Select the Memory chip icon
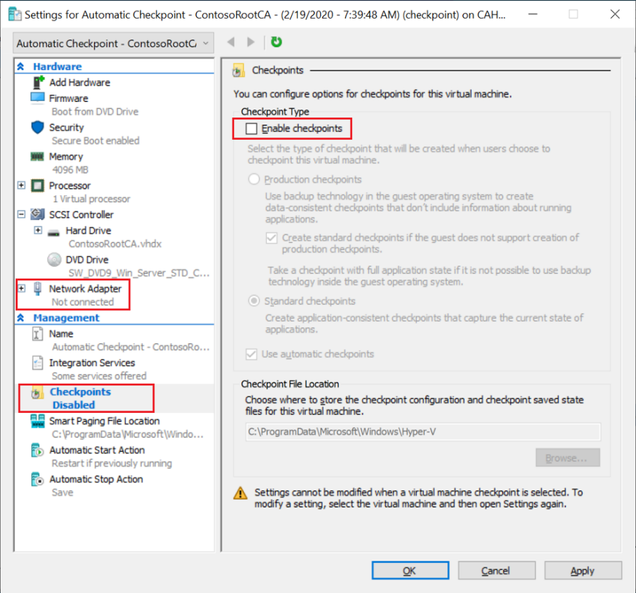The width and height of the screenshot is (636, 593). point(37,157)
